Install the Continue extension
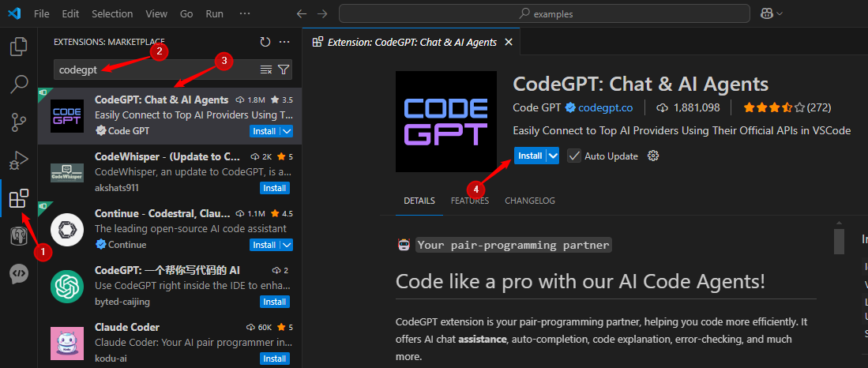Screen dimensions: 868x368 point(265,245)
